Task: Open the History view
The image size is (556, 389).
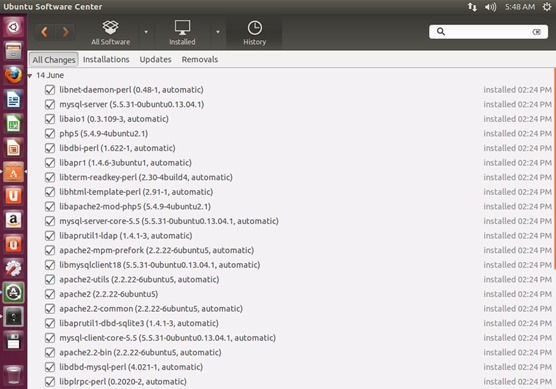Action: click(x=255, y=33)
